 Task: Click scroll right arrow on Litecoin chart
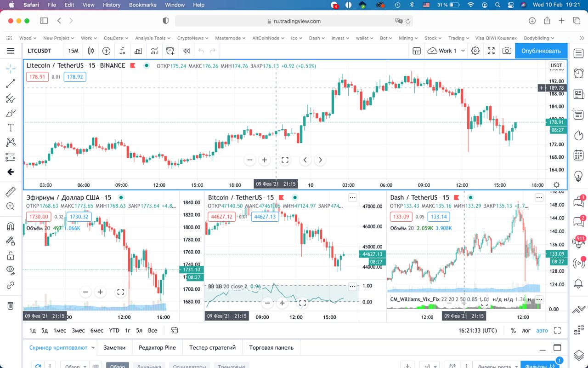point(320,160)
